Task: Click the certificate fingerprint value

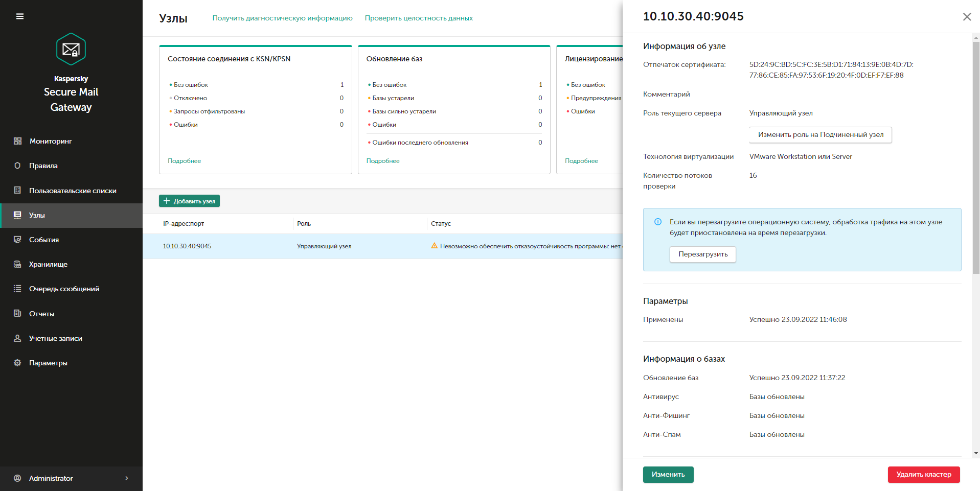Action: tap(831, 70)
